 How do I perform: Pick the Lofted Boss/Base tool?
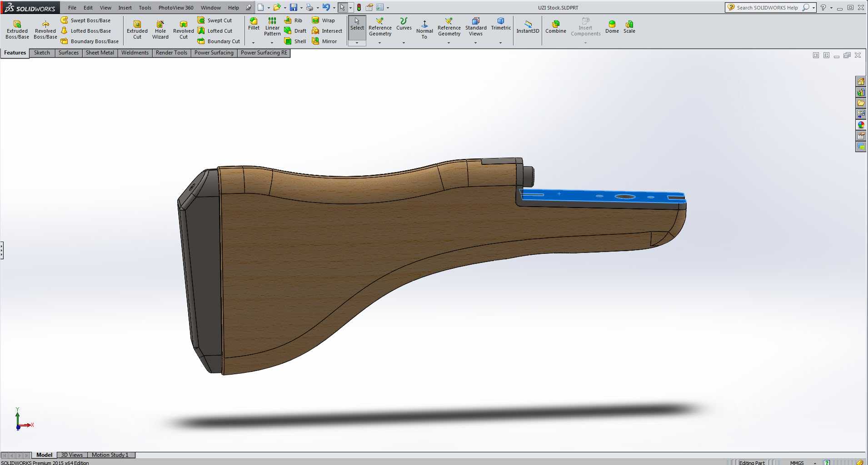tap(86, 31)
